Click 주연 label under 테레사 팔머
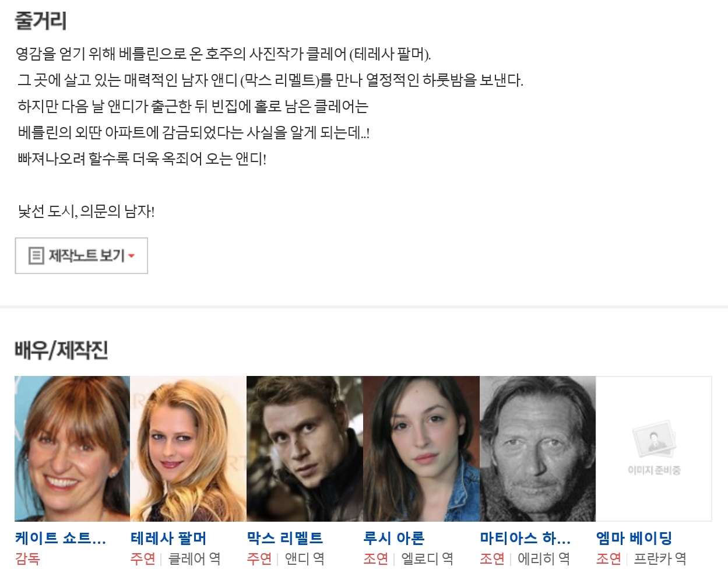The width and height of the screenshot is (728, 573). pyautogui.click(x=143, y=559)
